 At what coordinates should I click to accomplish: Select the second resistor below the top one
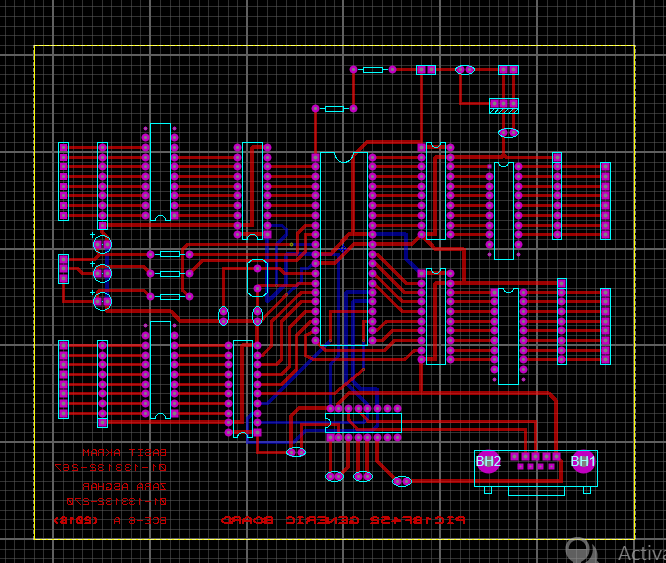click(334, 109)
